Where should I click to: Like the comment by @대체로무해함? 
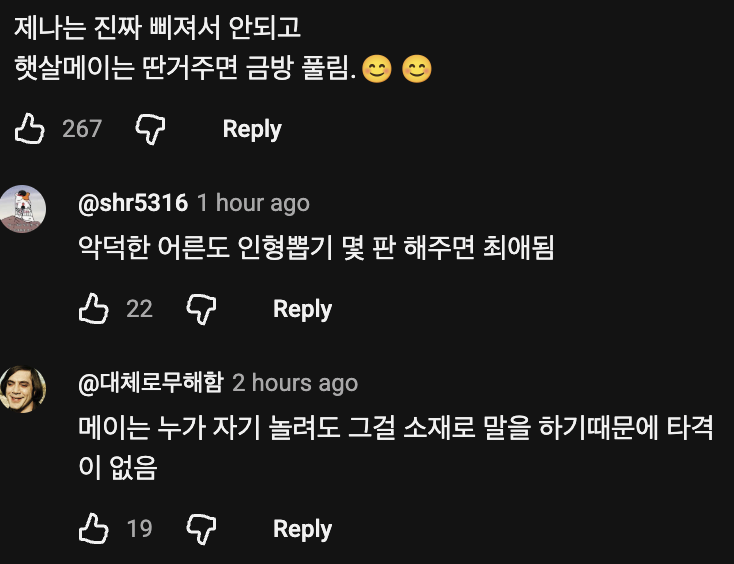pos(94,528)
